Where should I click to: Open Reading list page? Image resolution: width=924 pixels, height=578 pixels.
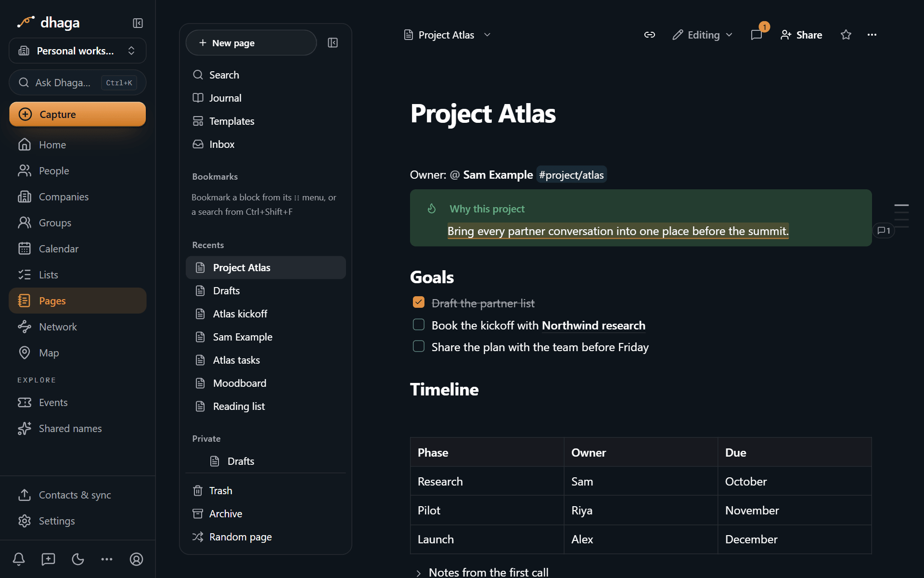tap(266, 406)
